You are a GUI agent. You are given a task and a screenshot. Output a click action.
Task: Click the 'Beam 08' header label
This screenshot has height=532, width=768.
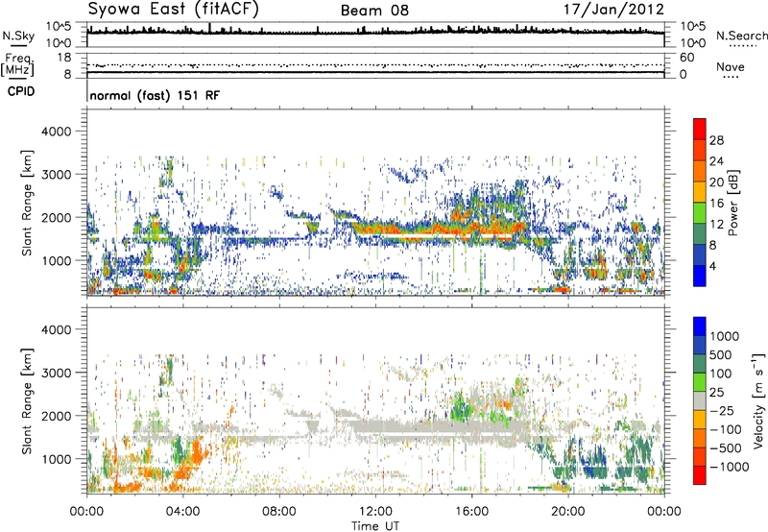point(374,11)
